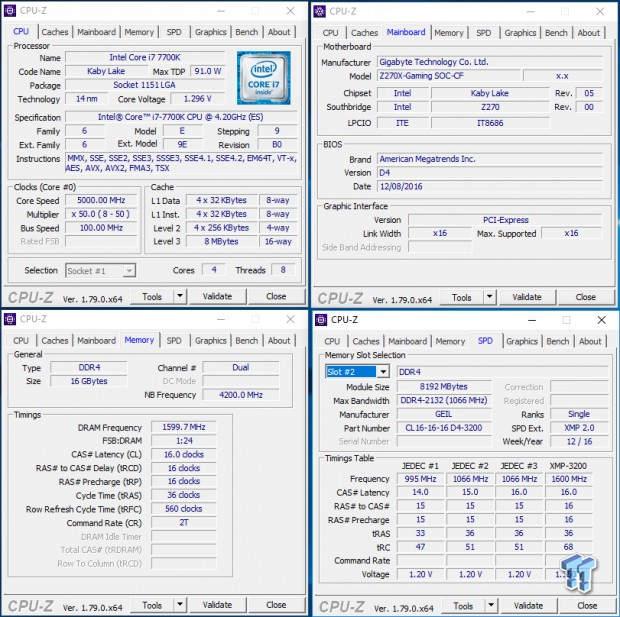Viewport: 620px width, 617px height.
Task: Click the Core Voltage 1.296 V value
Action: tap(198, 98)
